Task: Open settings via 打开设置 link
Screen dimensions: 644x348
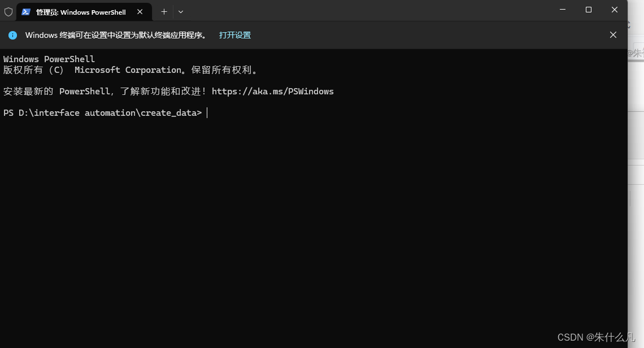Action: (234, 36)
